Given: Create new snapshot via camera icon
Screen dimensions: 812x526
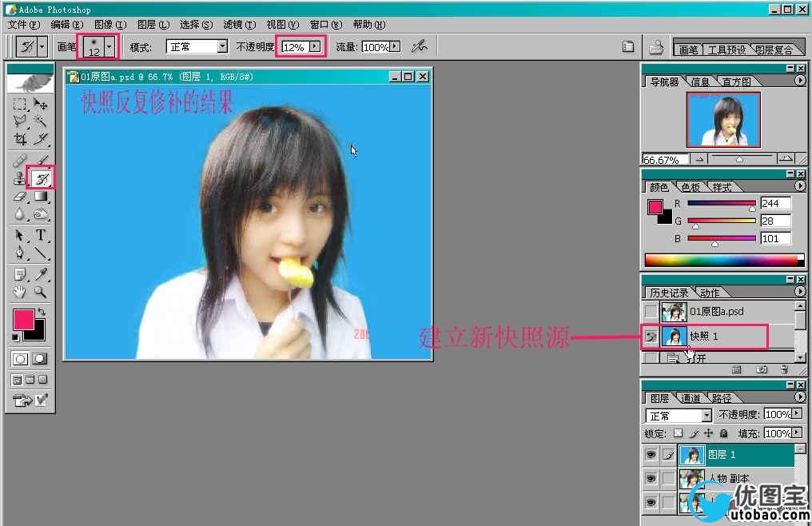Looking at the screenshot, I should pos(762,369).
